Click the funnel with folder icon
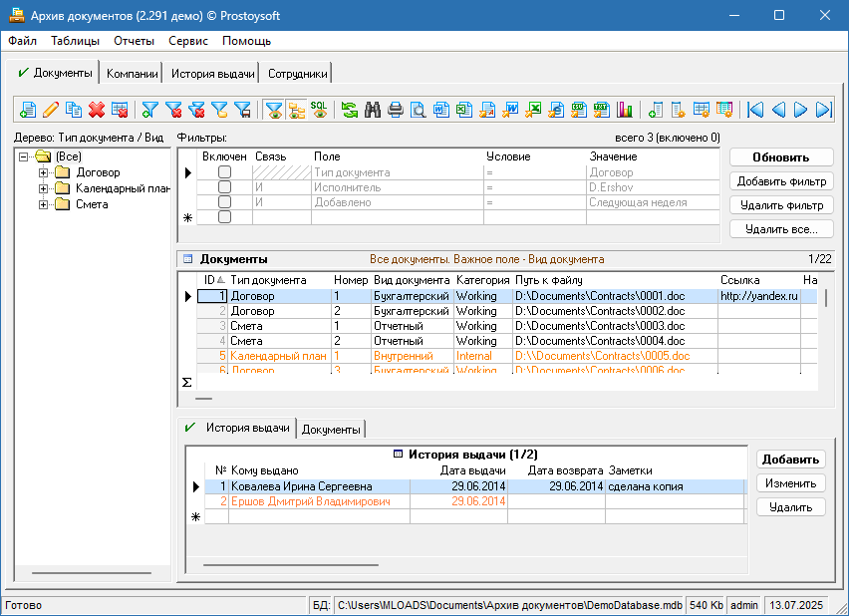The height and width of the screenshot is (616, 849). pyautogui.click(x=219, y=110)
